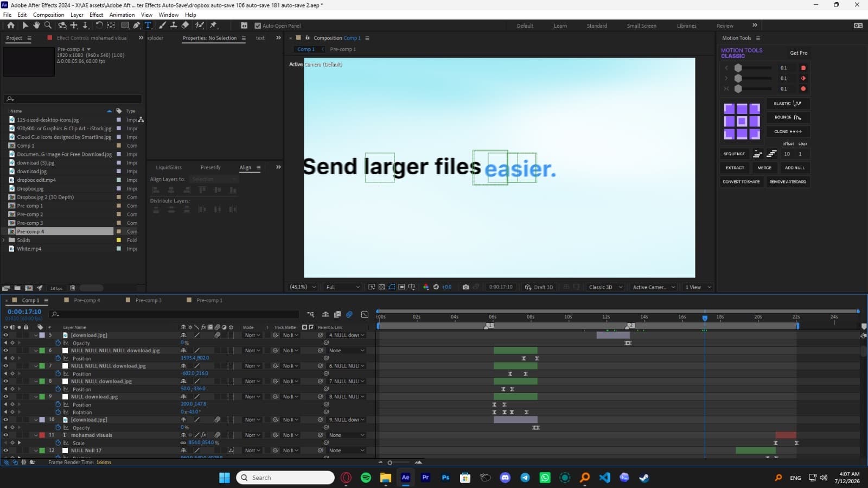Screen dimensions: 868x488
Task: Click the snapshot camera icon in viewer
Action: (x=465, y=287)
